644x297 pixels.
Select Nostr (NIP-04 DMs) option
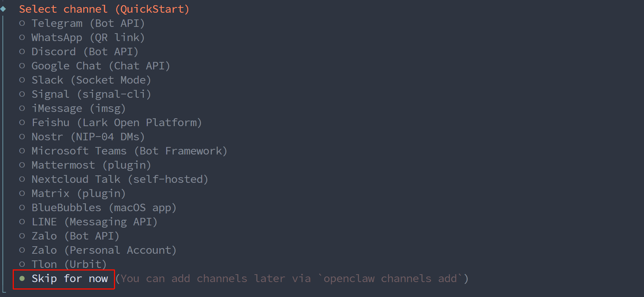point(87,137)
